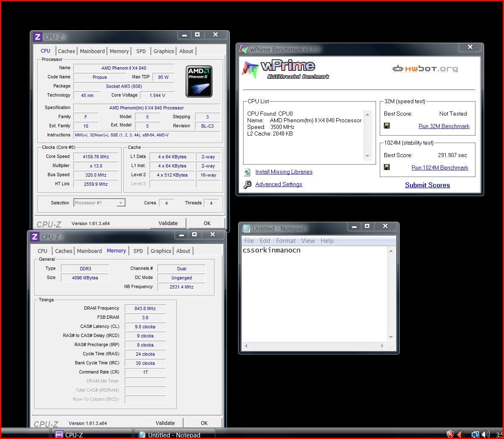The image size is (504, 439).
Task: Click the network tray icon
Action: (x=475, y=434)
